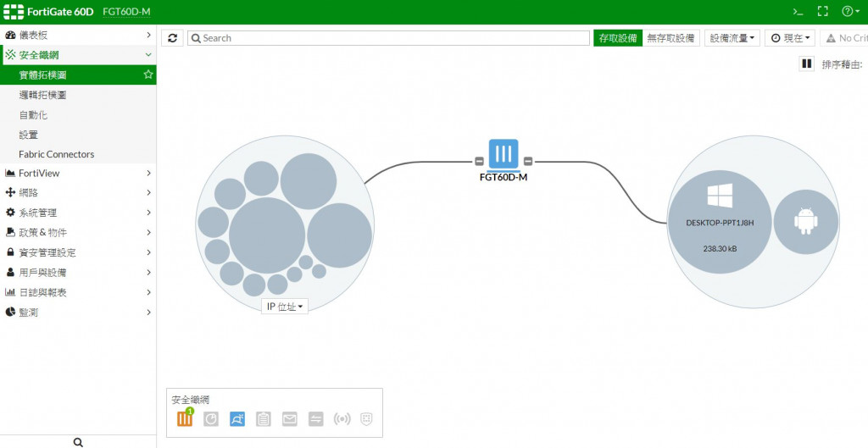Open the IP 位址 dropdown under the bubble cluster
Viewport: 868px width, 448px height.
tap(285, 307)
